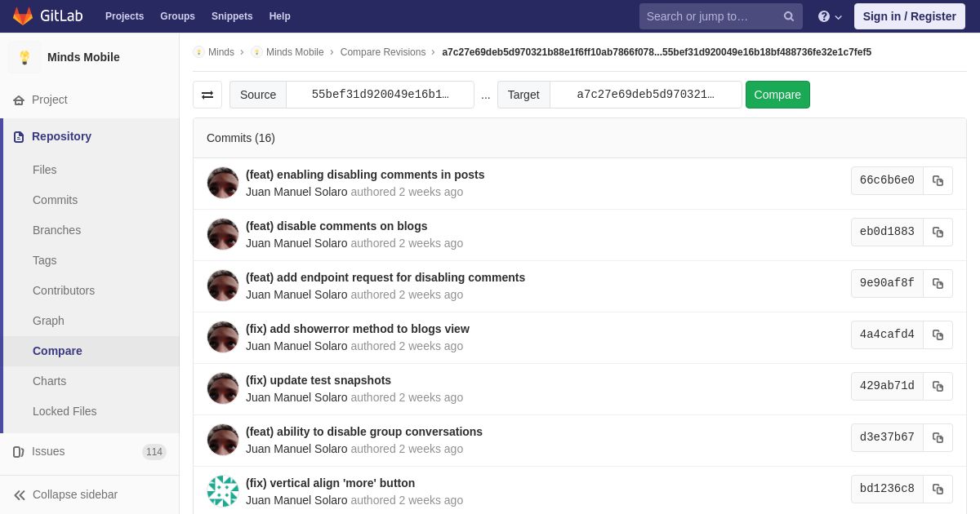Open the help question mark menu
The width and height of the screenshot is (980, 514).
tap(830, 16)
